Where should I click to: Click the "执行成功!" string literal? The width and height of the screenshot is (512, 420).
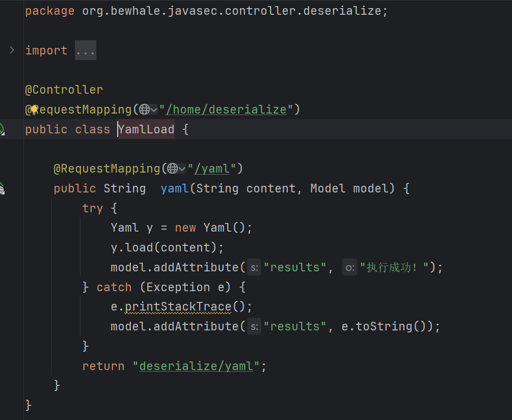click(394, 267)
